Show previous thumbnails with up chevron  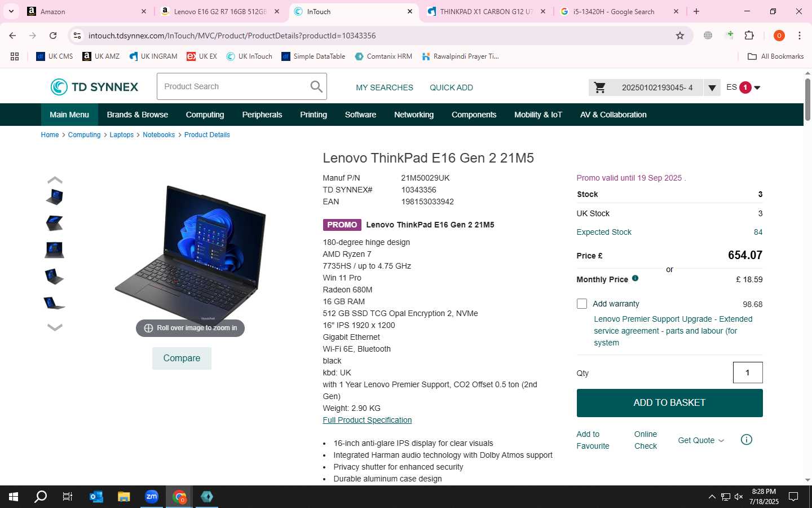55,180
